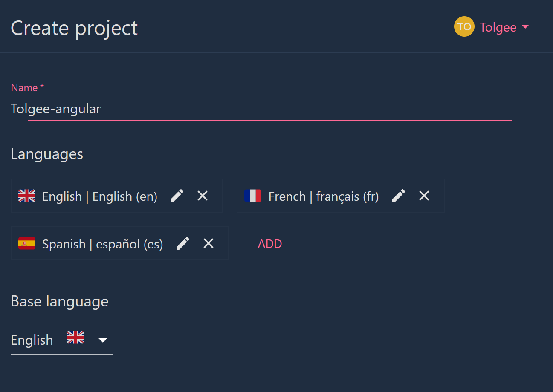Viewport: 553px width, 392px height.
Task: Click the British flag on the English chip
Action: tap(27, 196)
